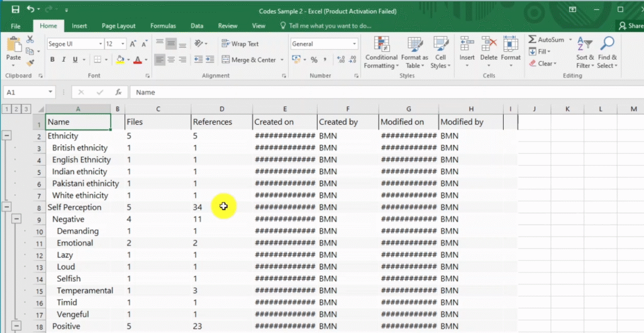
Task: Click the Insert Function fx icon
Action: point(118,92)
